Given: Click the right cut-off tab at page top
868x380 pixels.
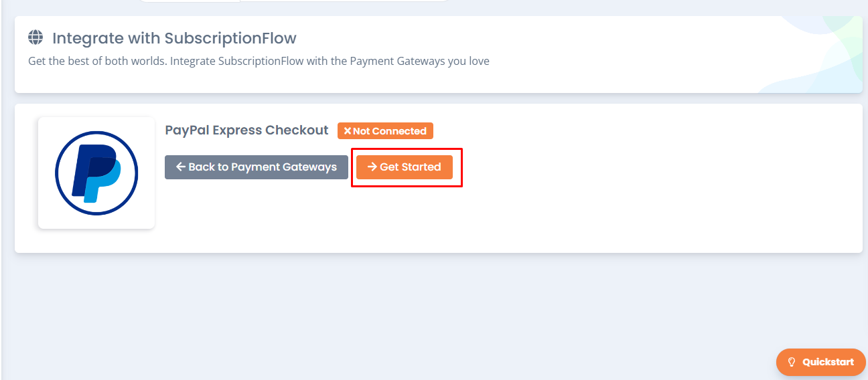Looking at the screenshot, I should [344, 1].
